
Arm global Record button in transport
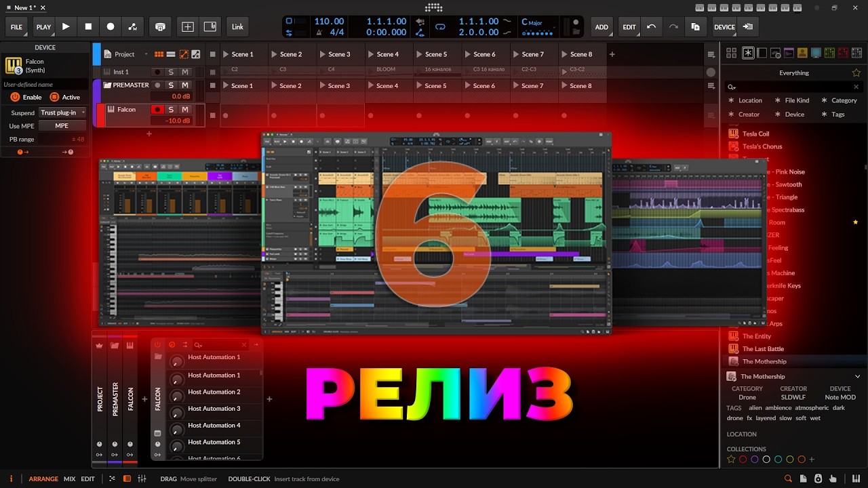[111, 27]
